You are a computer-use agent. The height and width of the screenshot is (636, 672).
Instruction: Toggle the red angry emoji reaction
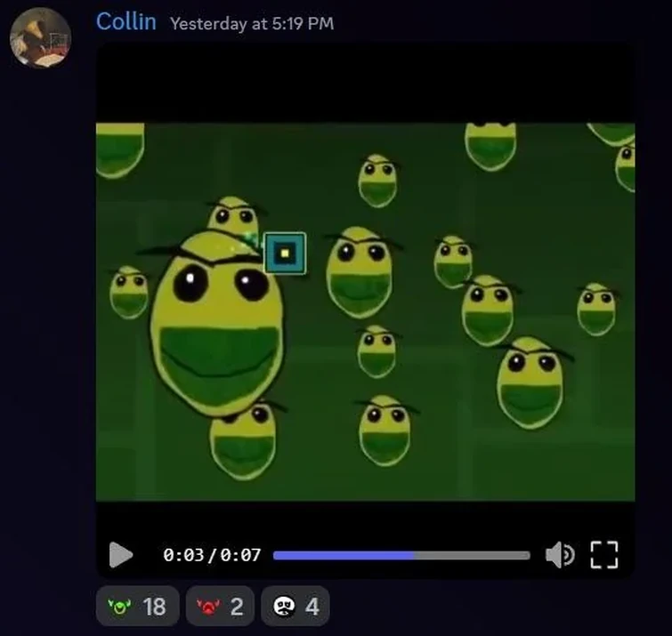point(220,606)
